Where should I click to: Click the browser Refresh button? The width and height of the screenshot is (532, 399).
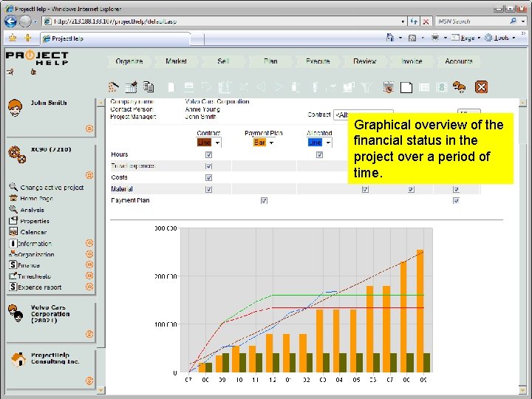[414, 21]
